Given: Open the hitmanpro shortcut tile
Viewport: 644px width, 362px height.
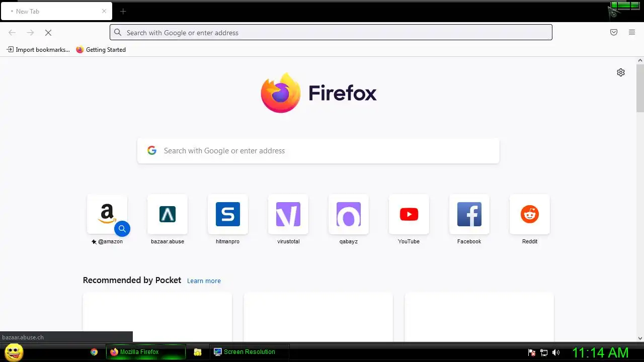Looking at the screenshot, I should (228, 214).
